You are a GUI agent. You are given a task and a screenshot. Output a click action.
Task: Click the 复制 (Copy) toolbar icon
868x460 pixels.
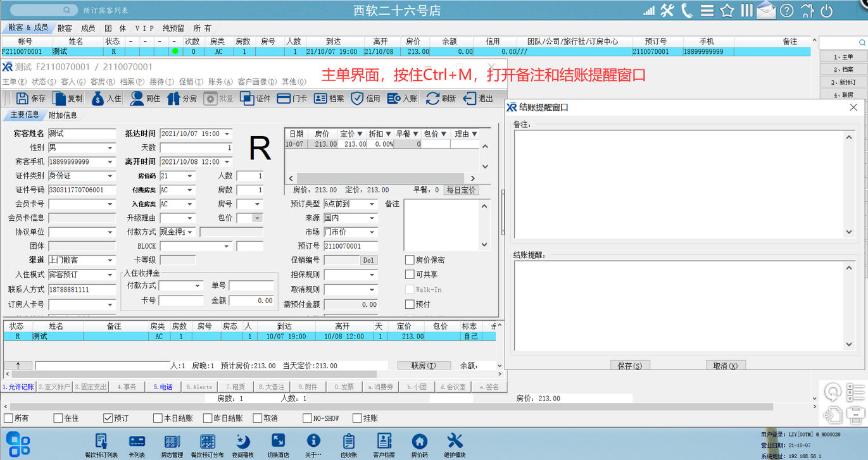[59, 98]
